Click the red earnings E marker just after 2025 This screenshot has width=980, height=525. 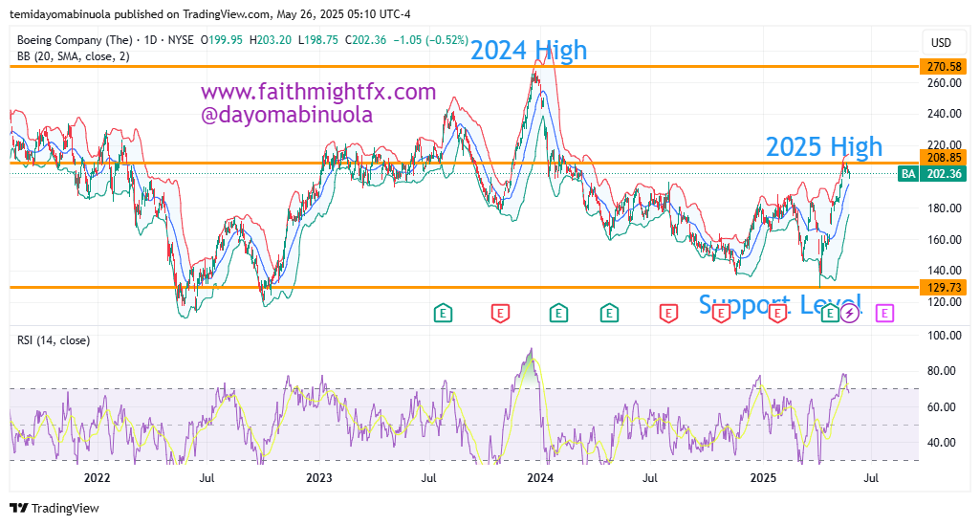[x=777, y=313]
